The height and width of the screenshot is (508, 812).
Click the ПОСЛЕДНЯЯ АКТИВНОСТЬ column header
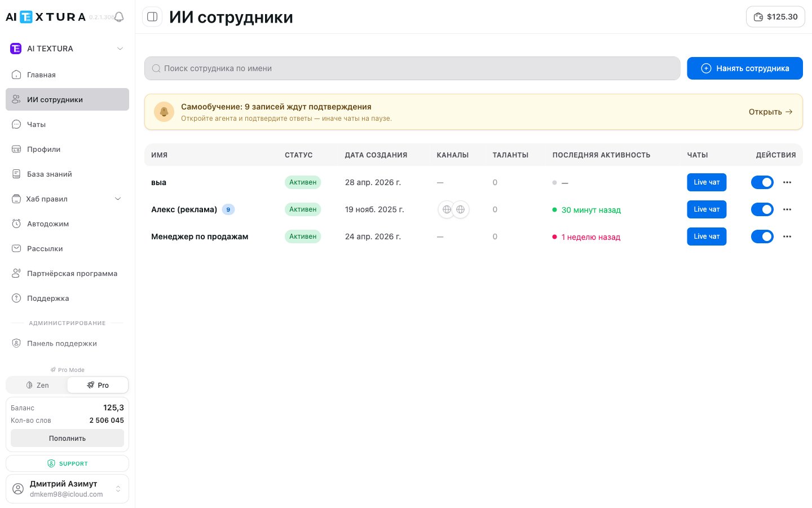[601, 155]
